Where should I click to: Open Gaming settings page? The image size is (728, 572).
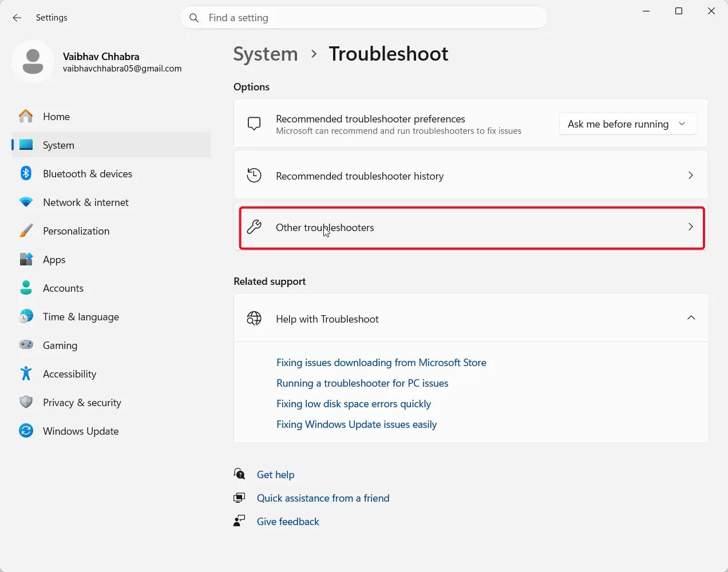click(x=111, y=345)
